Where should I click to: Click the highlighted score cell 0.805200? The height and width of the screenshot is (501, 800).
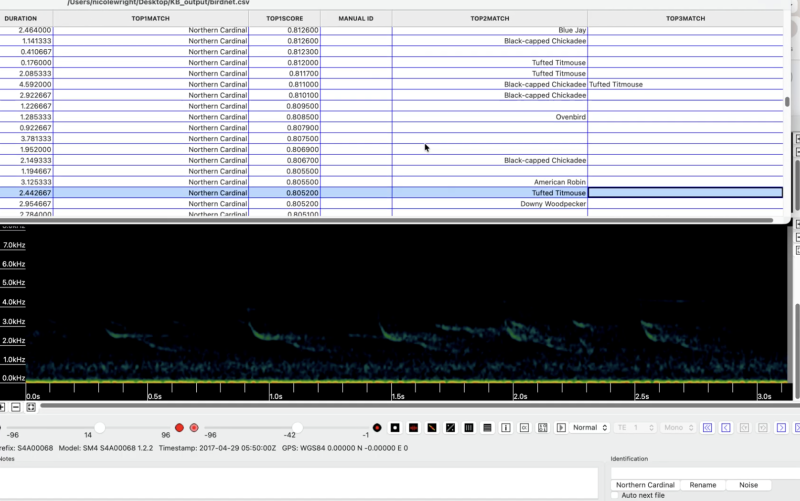[285, 193]
